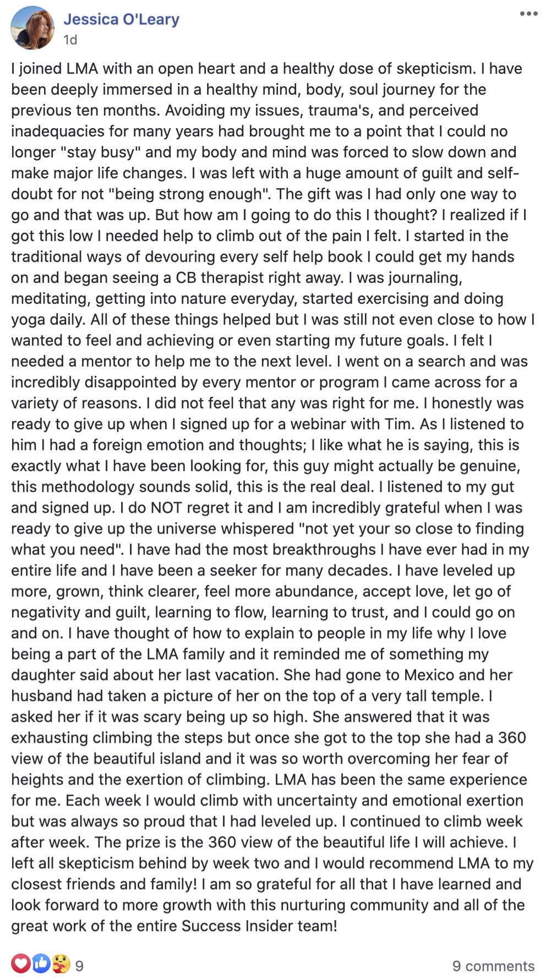This screenshot has width=546, height=980.
Task: Open Jessica O'Leary's profile picture
Action: 32,28
